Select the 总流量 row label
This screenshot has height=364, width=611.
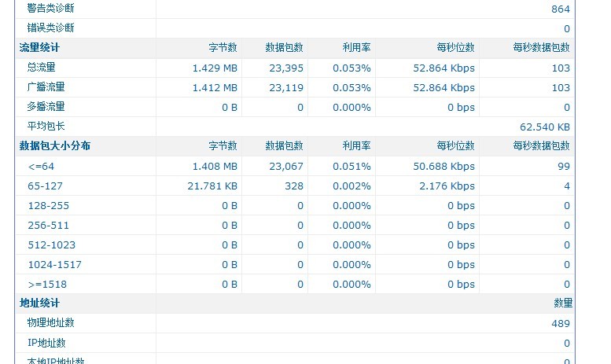42,68
